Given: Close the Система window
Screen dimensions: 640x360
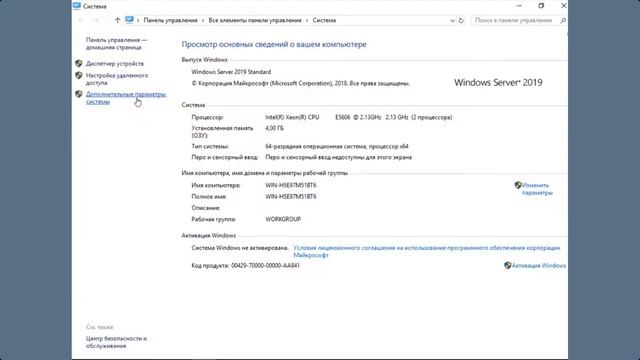Looking at the screenshot, I should tap(563, 6).
